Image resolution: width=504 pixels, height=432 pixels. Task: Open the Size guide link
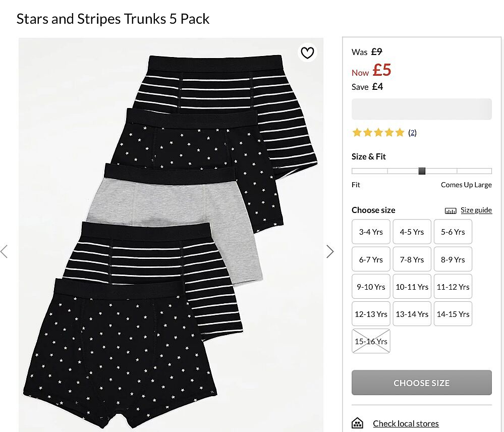tap(476, 210)
